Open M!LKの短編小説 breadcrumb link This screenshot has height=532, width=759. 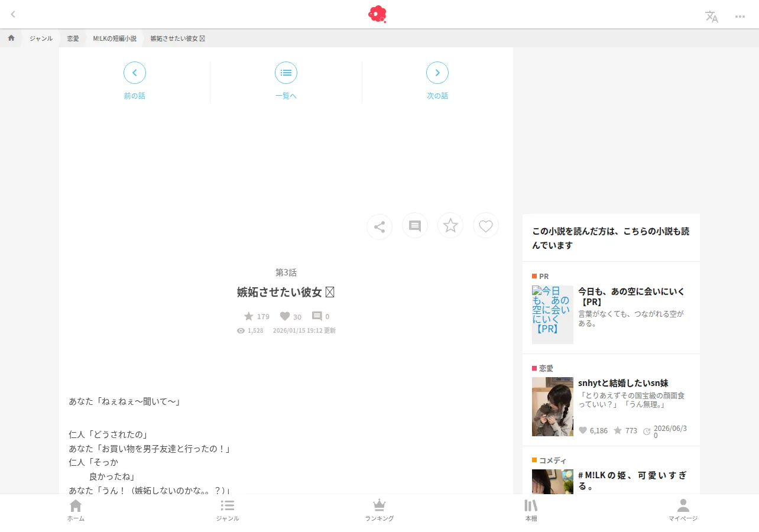tap(115, 38)
